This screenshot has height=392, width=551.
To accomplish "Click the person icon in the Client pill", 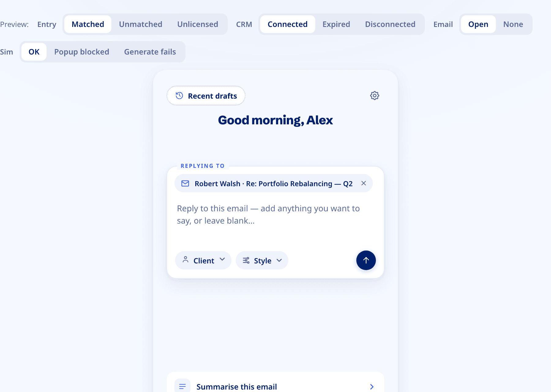I will [x=186, y=260].
